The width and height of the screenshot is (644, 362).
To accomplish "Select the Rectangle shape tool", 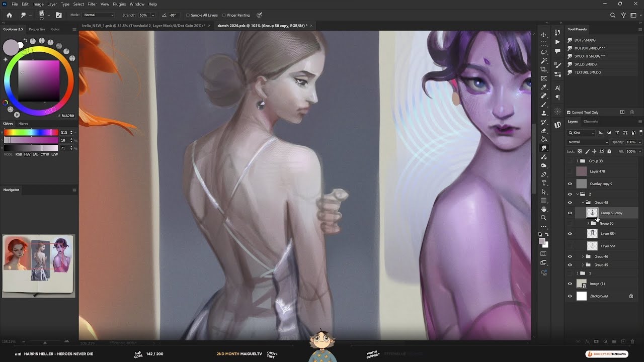I will click(x=543, y=201).
